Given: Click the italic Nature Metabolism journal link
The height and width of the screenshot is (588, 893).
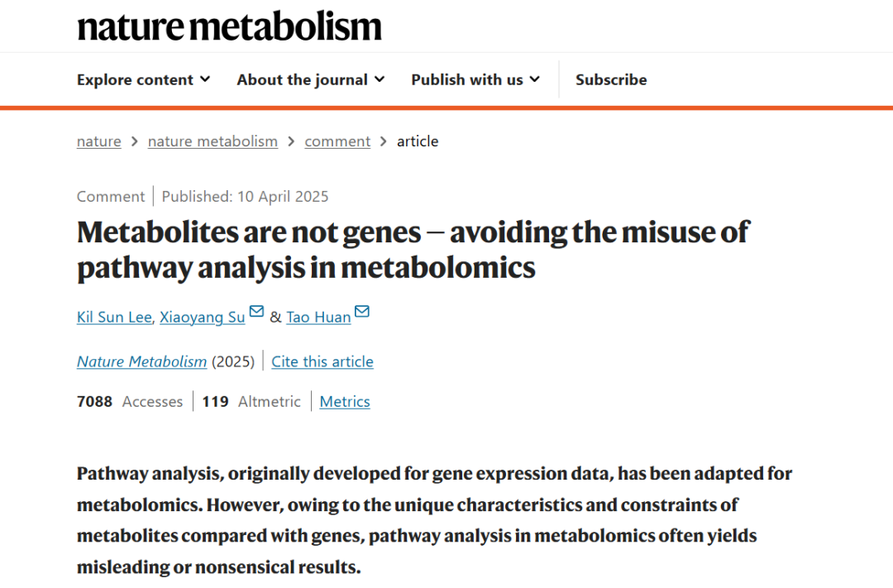Looking at the screenshot, I should (x=141, y=361).
